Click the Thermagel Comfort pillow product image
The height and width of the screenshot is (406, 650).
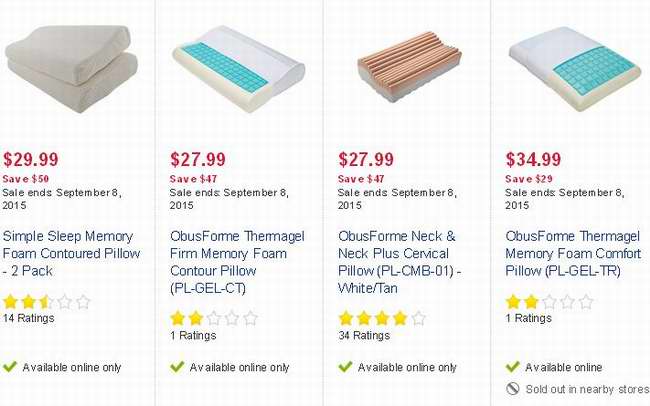pyautogui.click(x=575, y=69)
